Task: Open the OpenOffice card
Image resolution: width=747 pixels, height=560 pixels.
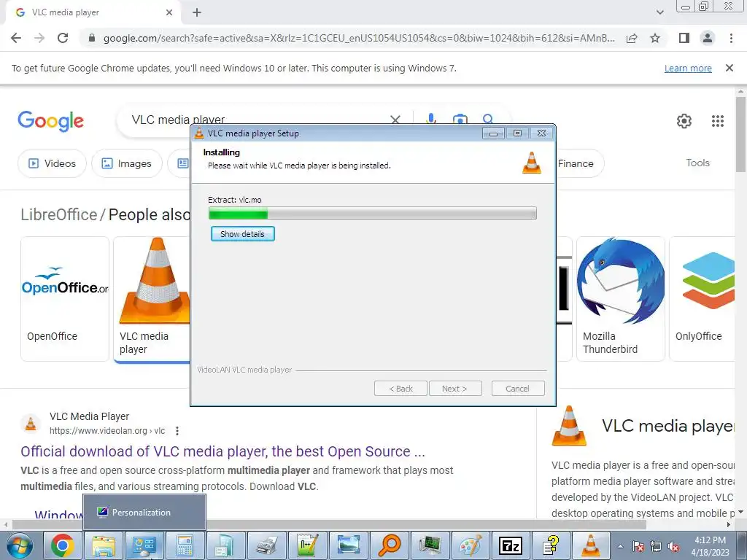Action: click(65, 298)
